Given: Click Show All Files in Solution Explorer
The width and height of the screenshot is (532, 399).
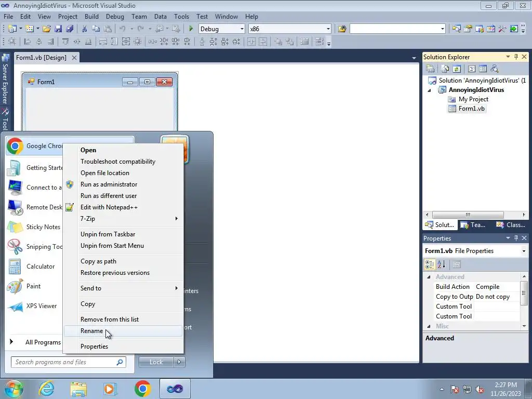Looking at the screenshot, I should (x=445, y=69).
